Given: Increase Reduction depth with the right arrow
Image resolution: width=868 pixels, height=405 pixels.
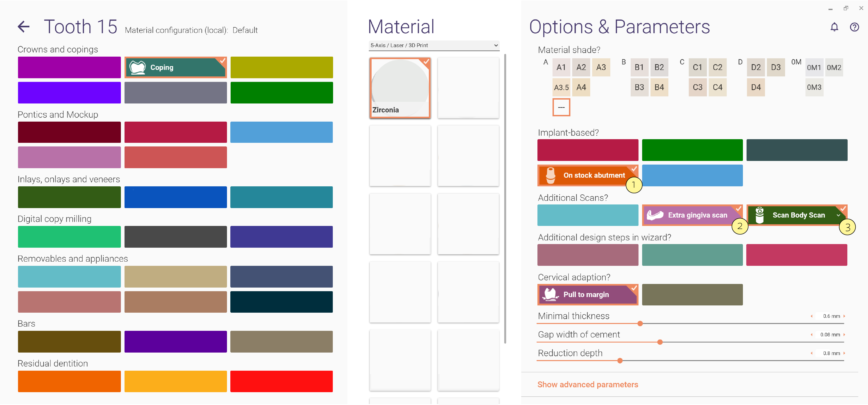Looking at the screenshot, I should 844,353.
